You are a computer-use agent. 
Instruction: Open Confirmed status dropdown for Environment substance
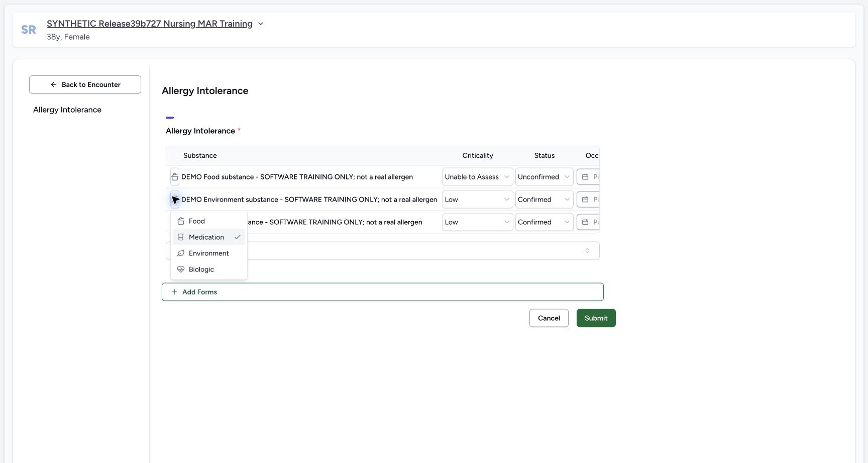pos(544,200)
